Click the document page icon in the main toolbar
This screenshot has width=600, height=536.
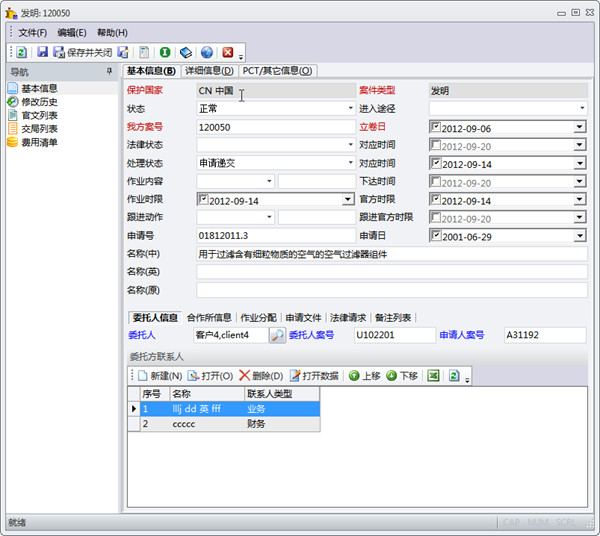coord(144,52)
